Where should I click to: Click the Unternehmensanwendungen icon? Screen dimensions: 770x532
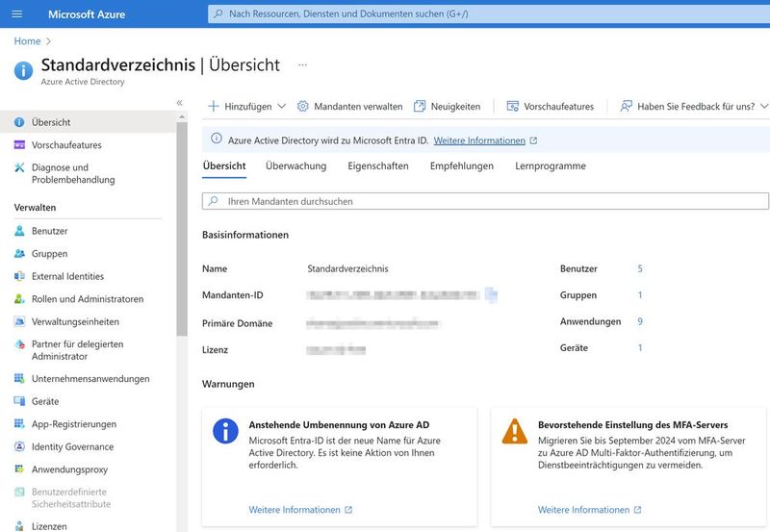(x=19, y=378)
